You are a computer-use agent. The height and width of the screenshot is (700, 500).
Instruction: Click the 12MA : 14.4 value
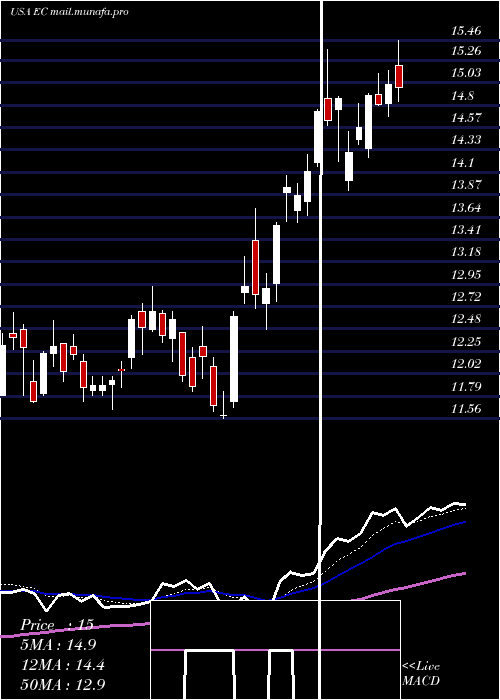[63, 665]
